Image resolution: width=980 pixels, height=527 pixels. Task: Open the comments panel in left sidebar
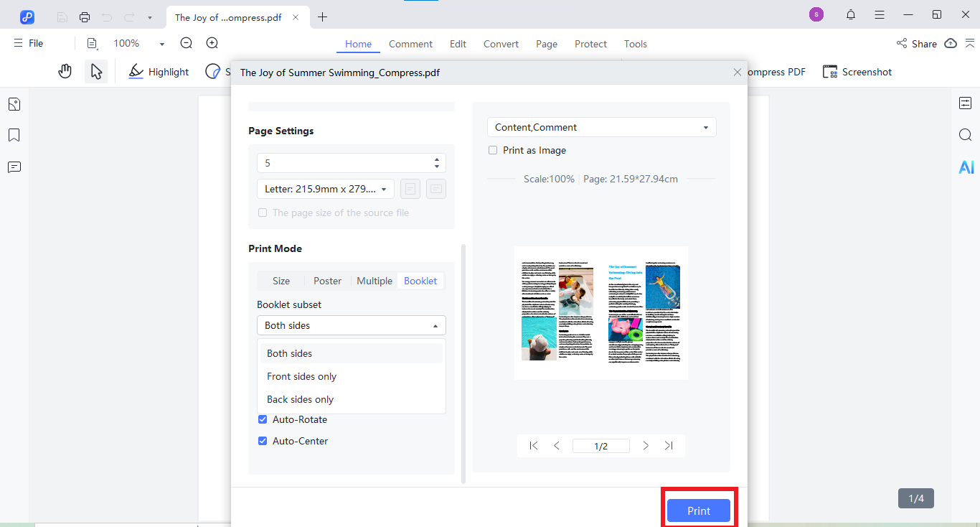14,167
